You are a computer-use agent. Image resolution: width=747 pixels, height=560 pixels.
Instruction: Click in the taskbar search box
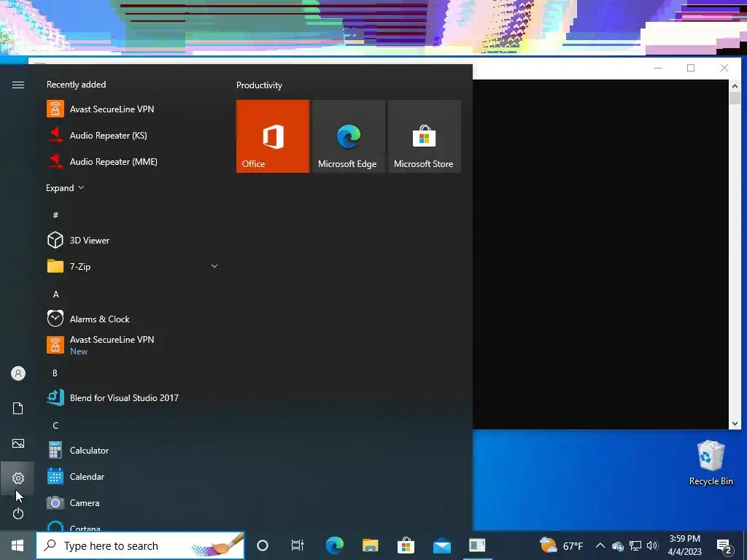point(140,545)
